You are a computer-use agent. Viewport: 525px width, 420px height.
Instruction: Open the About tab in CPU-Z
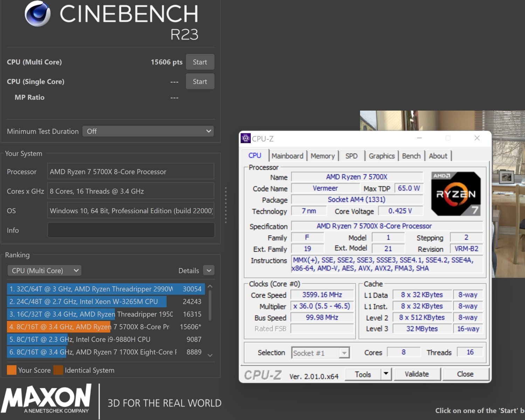[x=438, y=156]
